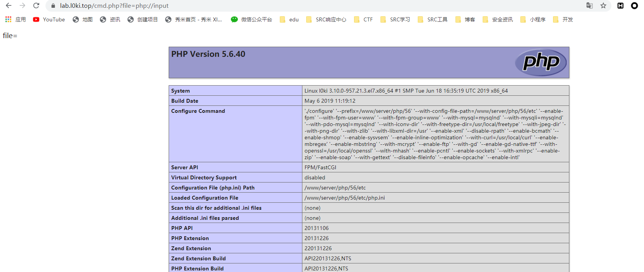Screen dimensions: 644x272
Task: Click the lock icon in address bar
Action: [53, 6]
